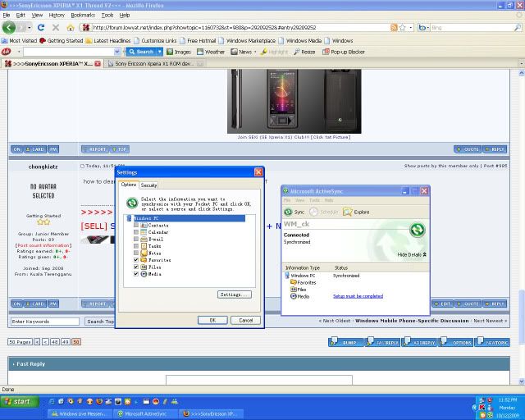This screenshot has height=420, width=525.
Task: Click the browser vertical scrollbar thumb
Action: pos(522,317)
